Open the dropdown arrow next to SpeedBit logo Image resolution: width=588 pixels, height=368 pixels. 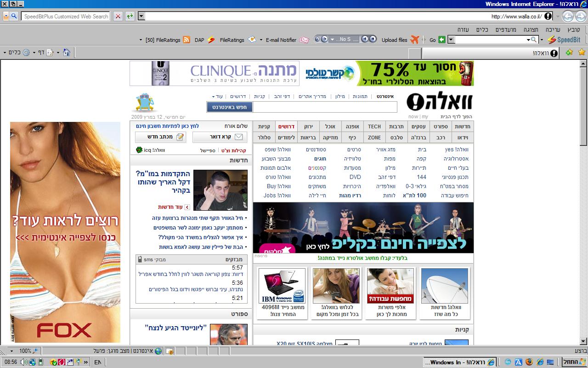click(542, 40)
